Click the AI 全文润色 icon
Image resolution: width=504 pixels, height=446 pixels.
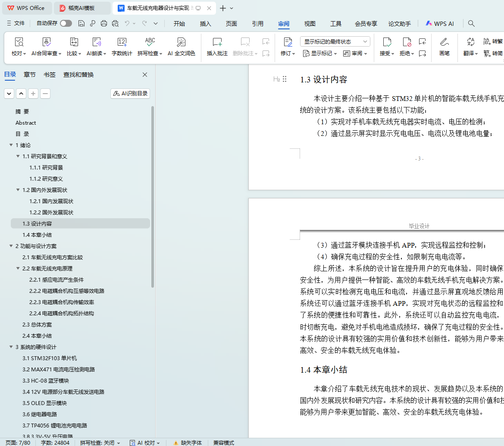point(181,42)
